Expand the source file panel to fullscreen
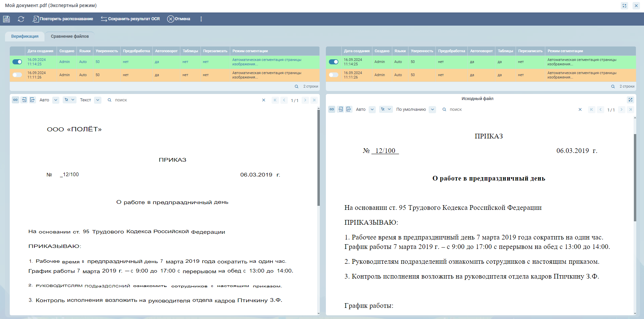This screenshot has height=319, width=644. click(630, 100)
